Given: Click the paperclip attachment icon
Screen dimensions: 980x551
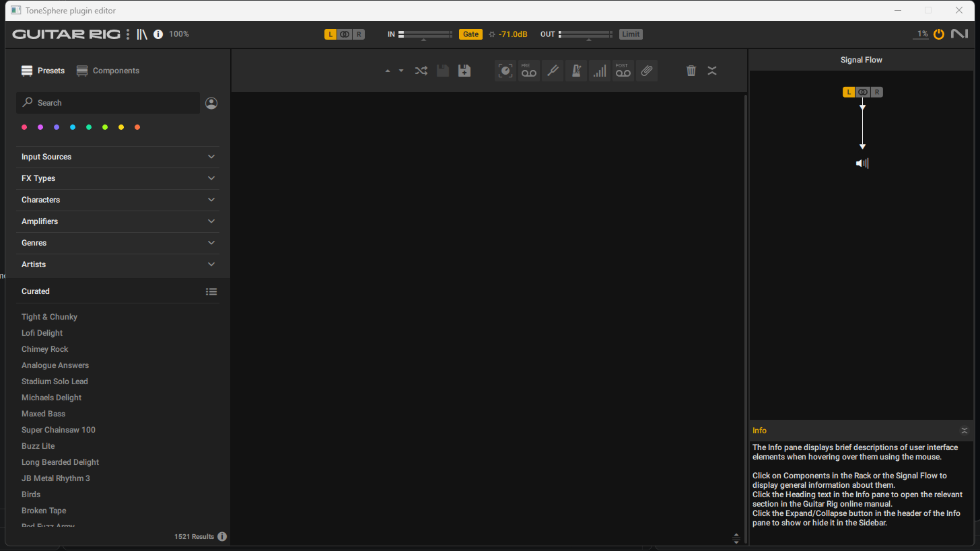Looking at the screenshot, I should click(647, 71).
